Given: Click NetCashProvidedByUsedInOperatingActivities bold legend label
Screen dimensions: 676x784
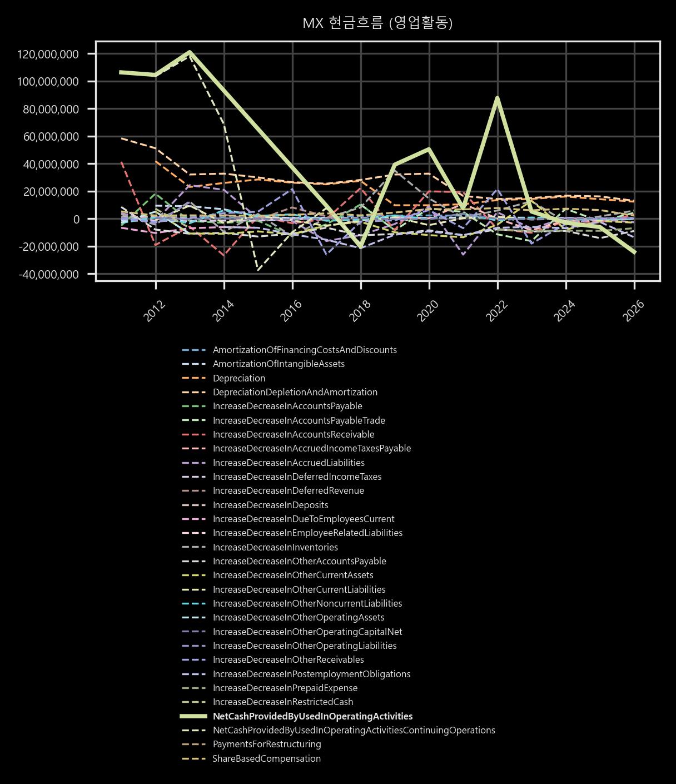Looking at the screenshot, I should point(312,716).
